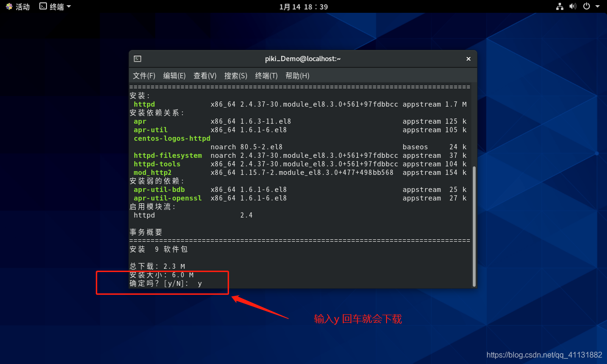The height and width of the screenshot is (364, 607).
Task: Click the terminal icon in top bar
Action: coord(43,7)
